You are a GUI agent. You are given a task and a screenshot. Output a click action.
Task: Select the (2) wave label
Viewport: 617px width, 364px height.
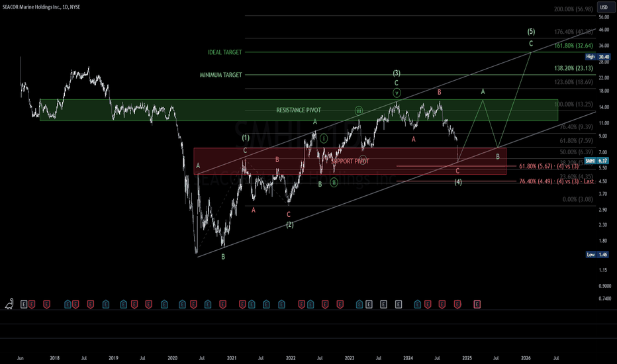pyautogui.click(x=289, y=225)
